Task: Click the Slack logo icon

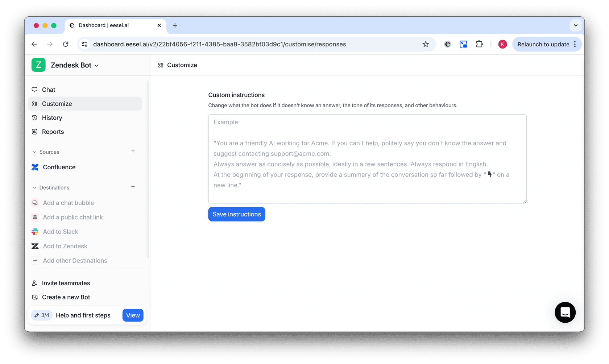Action: tap(35, 232)
